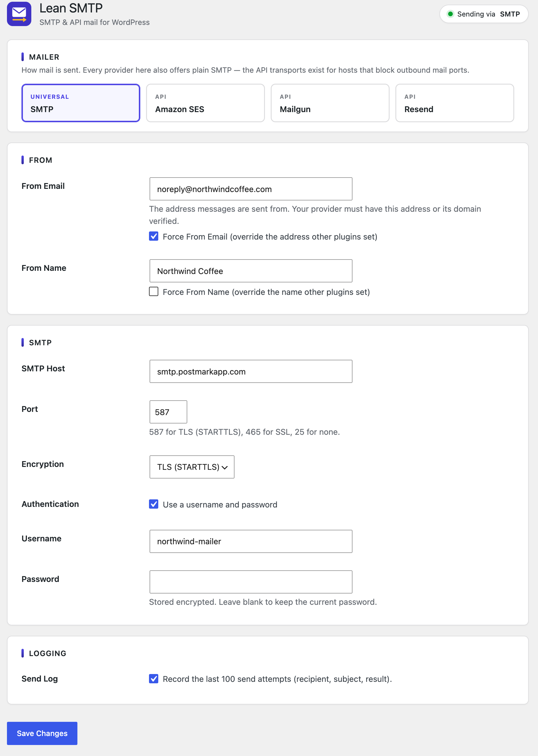Click '587 for TLS (STARTTLS)' port hint text

[244, 432]
